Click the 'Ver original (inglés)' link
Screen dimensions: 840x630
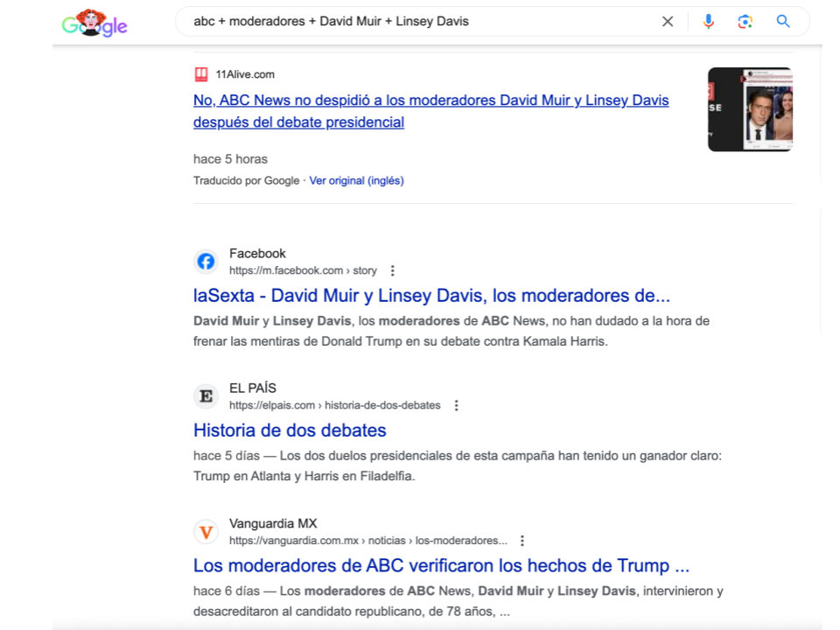[356, 180]
